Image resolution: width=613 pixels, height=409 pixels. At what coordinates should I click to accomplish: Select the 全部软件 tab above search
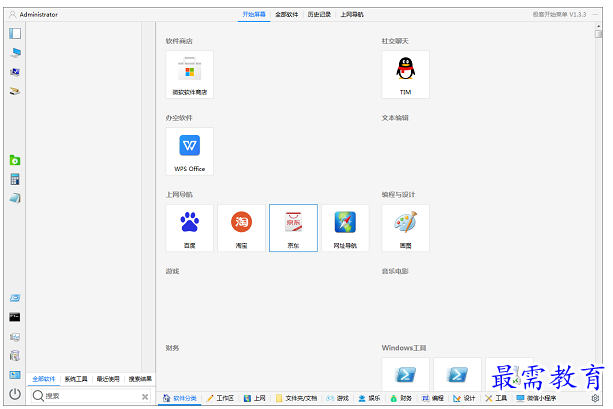point(44,379)
